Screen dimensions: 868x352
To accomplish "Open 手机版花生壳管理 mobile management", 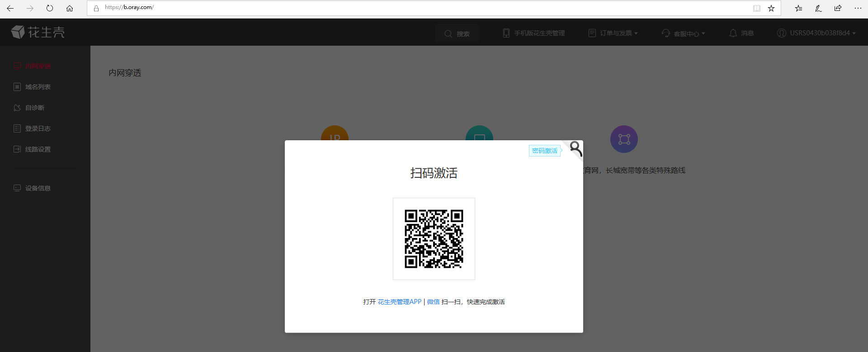I will coord(534,33).
